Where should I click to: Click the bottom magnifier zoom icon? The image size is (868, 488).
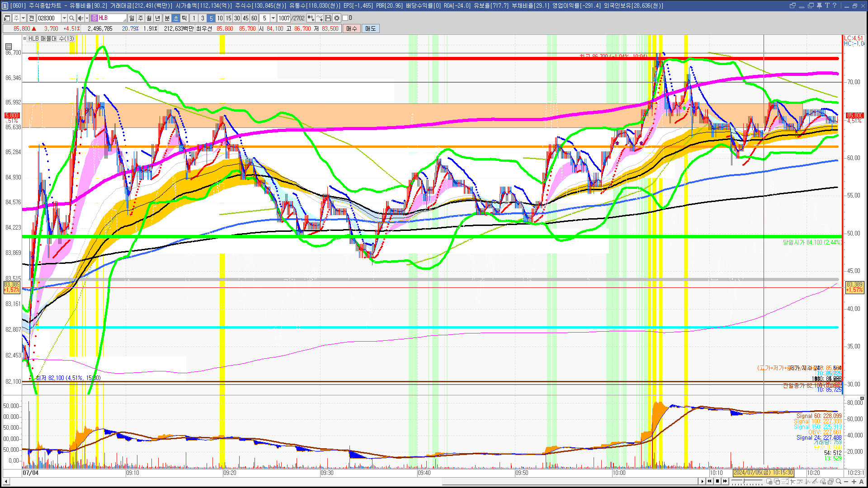(839, 481)
